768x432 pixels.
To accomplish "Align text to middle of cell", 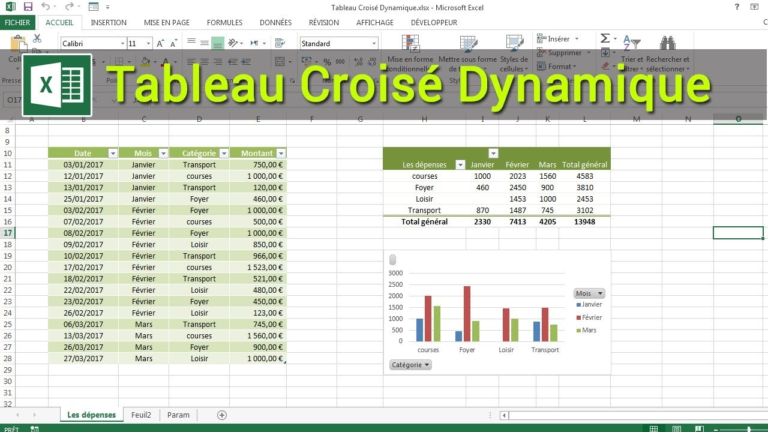I will 204,43.
